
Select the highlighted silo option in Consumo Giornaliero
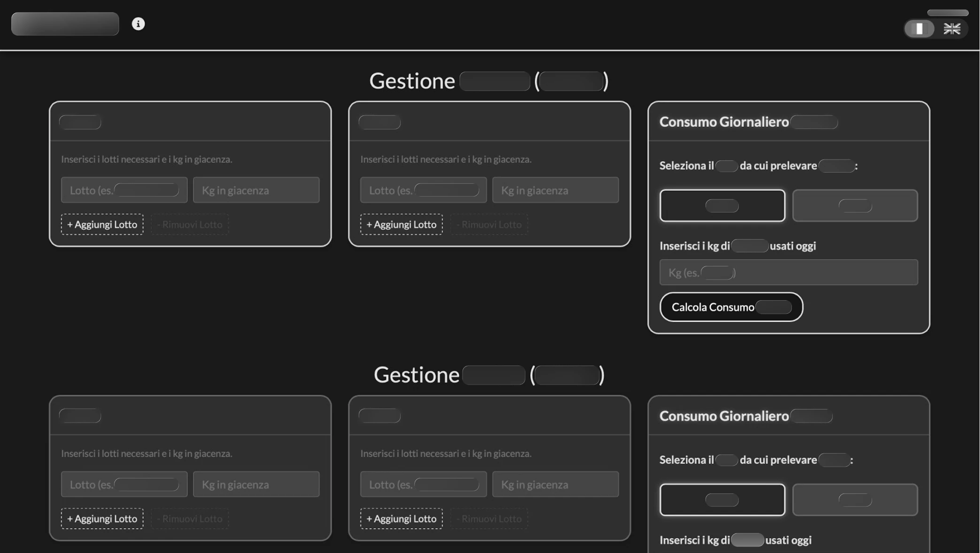(x=722, y=205)
